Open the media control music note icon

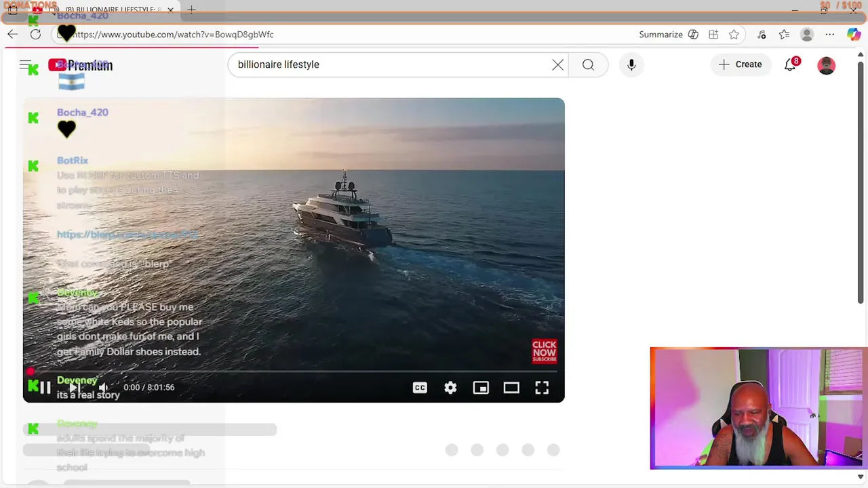762,35
